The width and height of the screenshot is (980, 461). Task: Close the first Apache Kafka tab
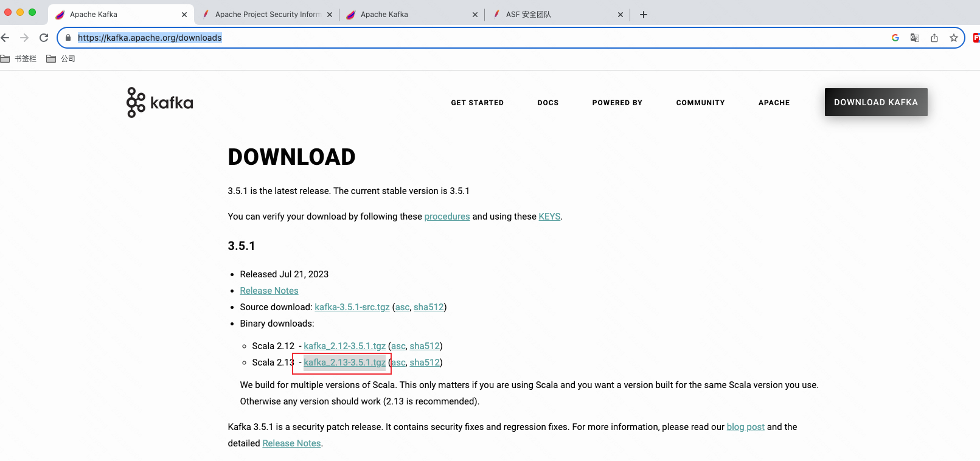[x=184, y=15]
